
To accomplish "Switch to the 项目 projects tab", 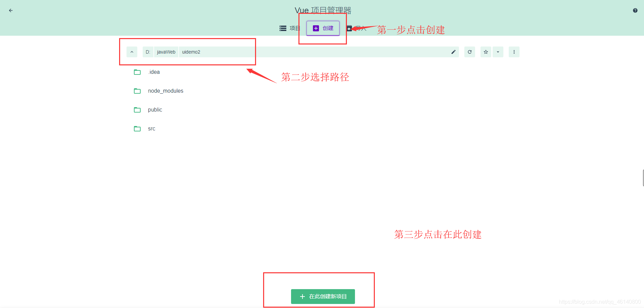I will tap(290, 28).
